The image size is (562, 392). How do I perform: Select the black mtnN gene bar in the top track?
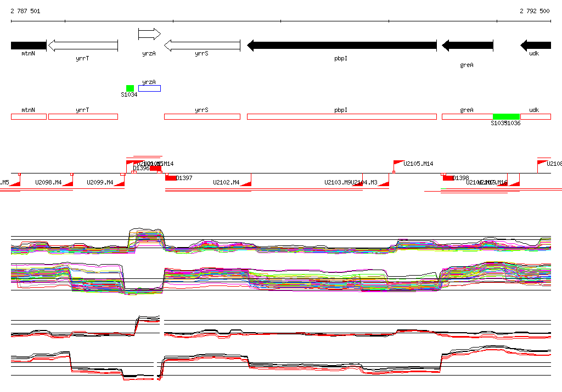pos(29,46)
